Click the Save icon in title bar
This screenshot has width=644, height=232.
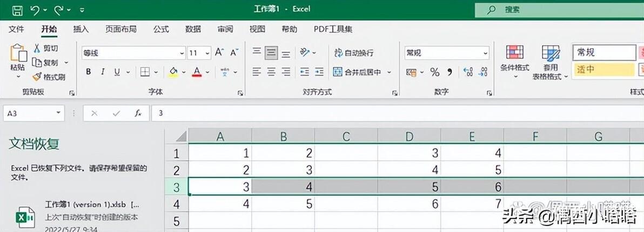point(17,10)
